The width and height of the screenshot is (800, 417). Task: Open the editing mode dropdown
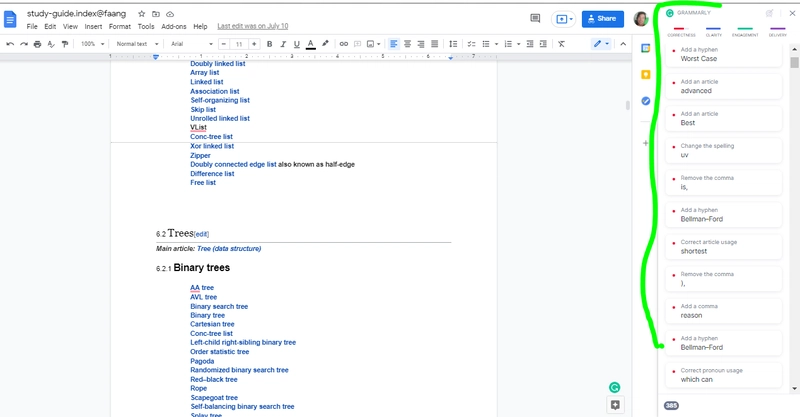(x=601, y=44)
